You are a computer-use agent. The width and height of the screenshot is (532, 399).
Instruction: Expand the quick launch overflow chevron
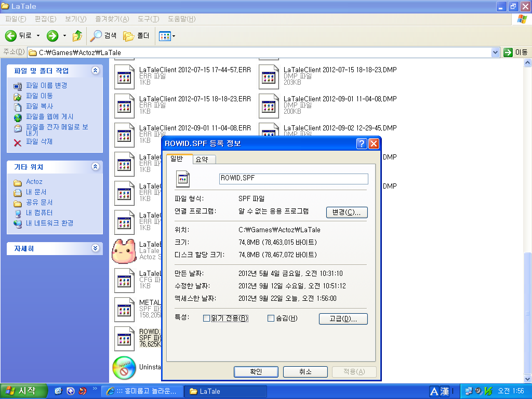(95, 389)
